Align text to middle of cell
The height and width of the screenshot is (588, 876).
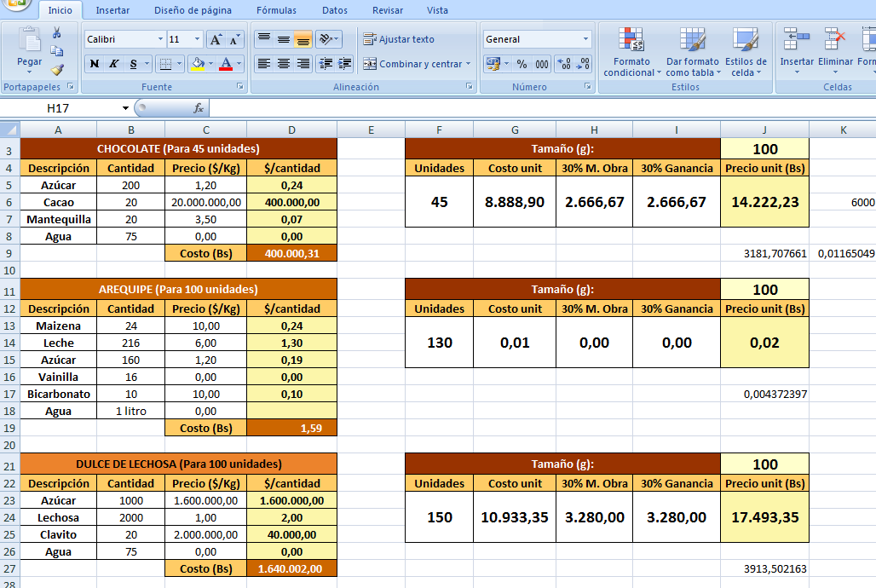[283, 39]
